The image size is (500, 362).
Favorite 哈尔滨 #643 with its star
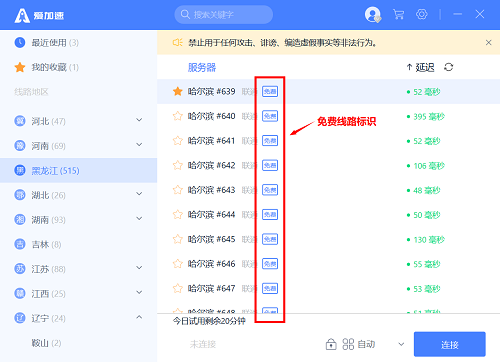point(178,190)
